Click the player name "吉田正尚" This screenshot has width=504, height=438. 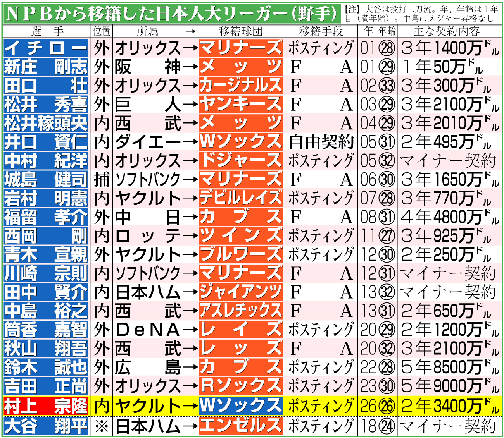point(46,386)
